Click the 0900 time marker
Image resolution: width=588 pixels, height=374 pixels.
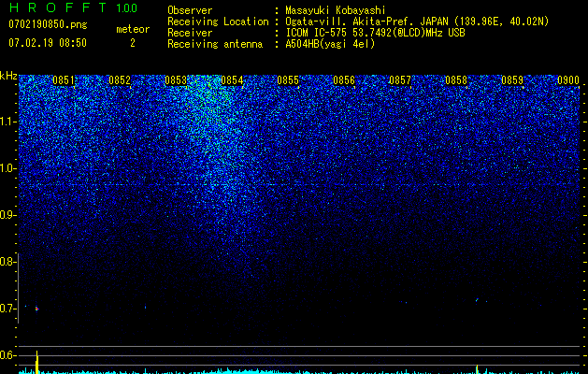coord(568,80)
